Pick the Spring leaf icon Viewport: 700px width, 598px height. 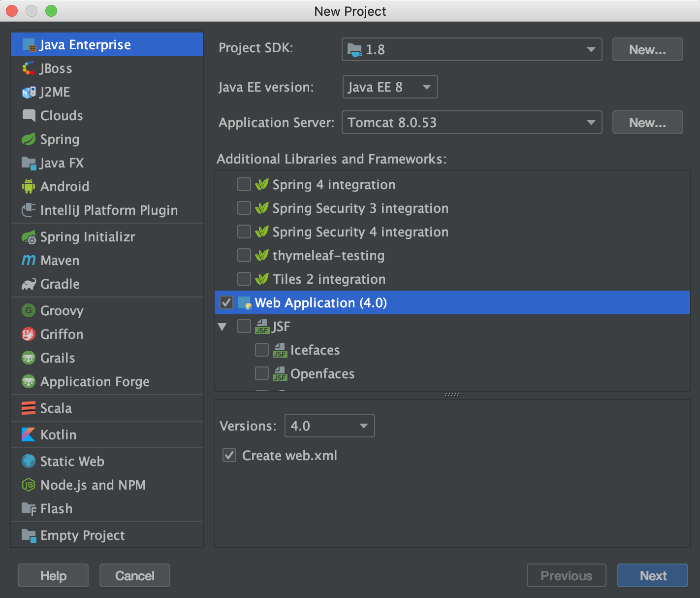click(x=29, y=139)
